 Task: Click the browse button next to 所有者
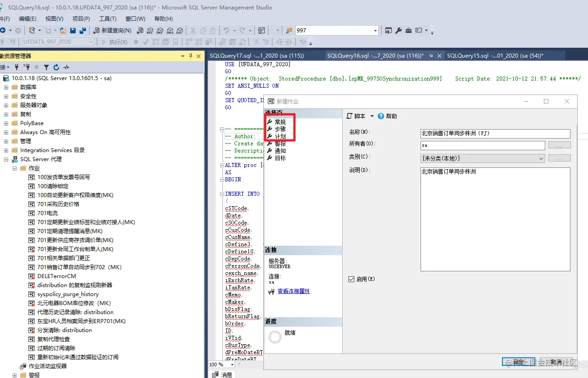click(x=559, y=145)
